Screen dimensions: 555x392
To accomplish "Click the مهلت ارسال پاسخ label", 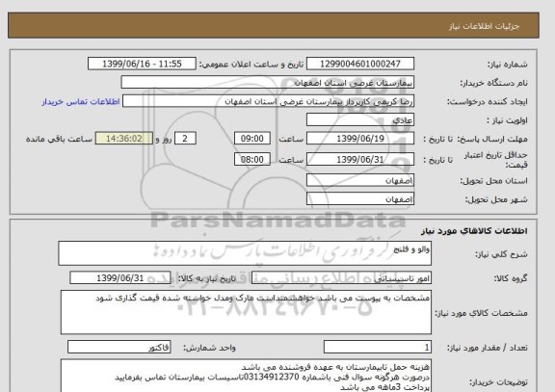I will point(492,139).
